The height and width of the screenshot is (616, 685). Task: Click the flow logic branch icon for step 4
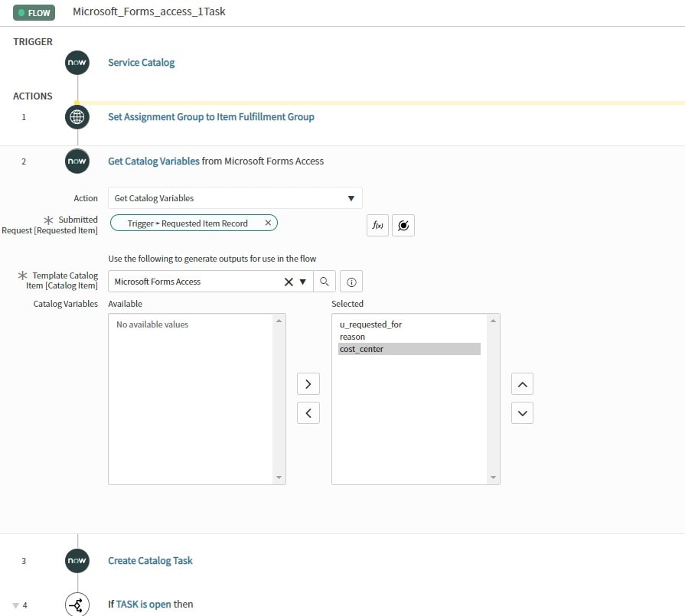pyautogui.click(x=77, y=605)
